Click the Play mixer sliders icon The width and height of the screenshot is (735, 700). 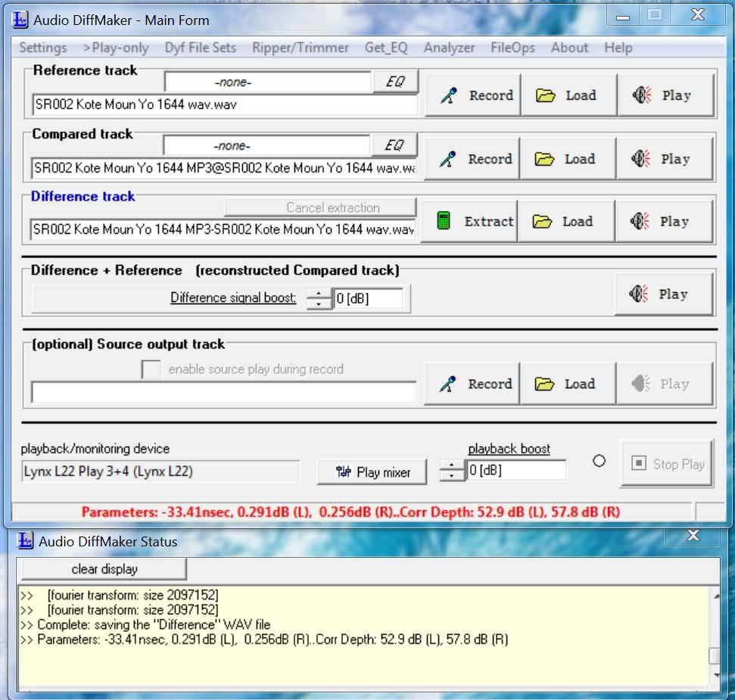[x=343, y=471]
